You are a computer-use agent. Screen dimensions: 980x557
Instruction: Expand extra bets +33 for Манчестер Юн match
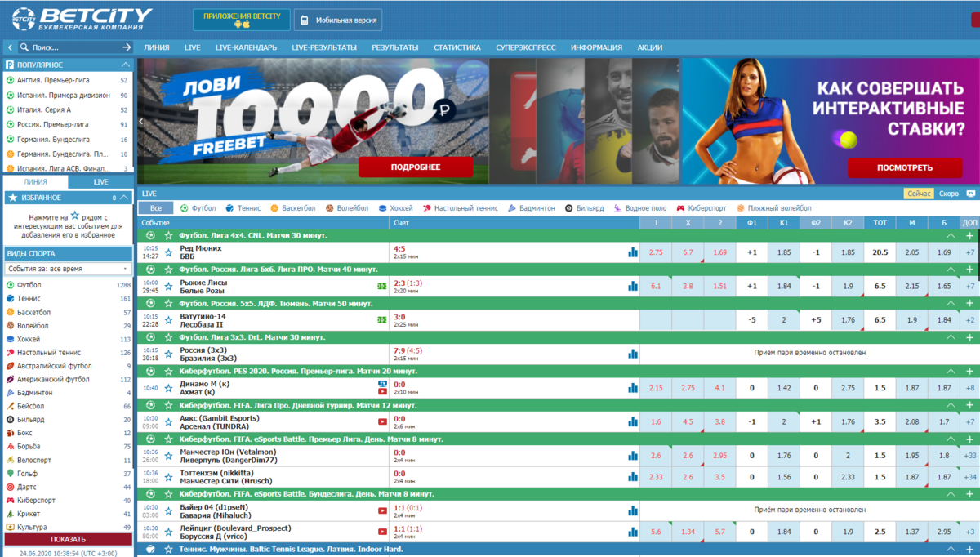969,456
